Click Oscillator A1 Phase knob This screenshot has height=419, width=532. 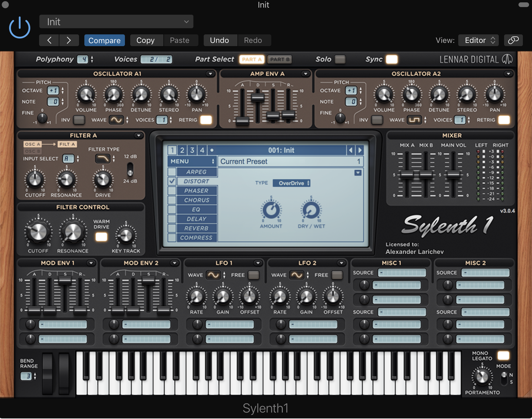click(x=113, y=95)
